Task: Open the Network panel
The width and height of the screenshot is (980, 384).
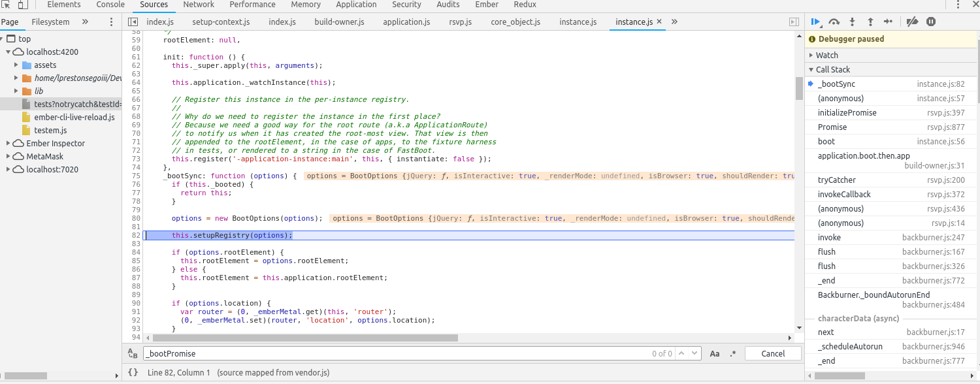Action: click(199, 5)
